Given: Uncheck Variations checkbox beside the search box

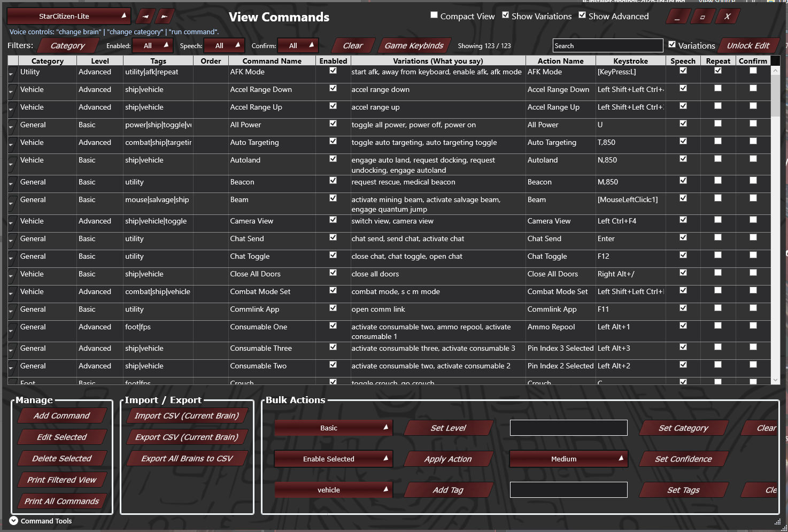Looking at the screenshot, I should tap(672, 44).
